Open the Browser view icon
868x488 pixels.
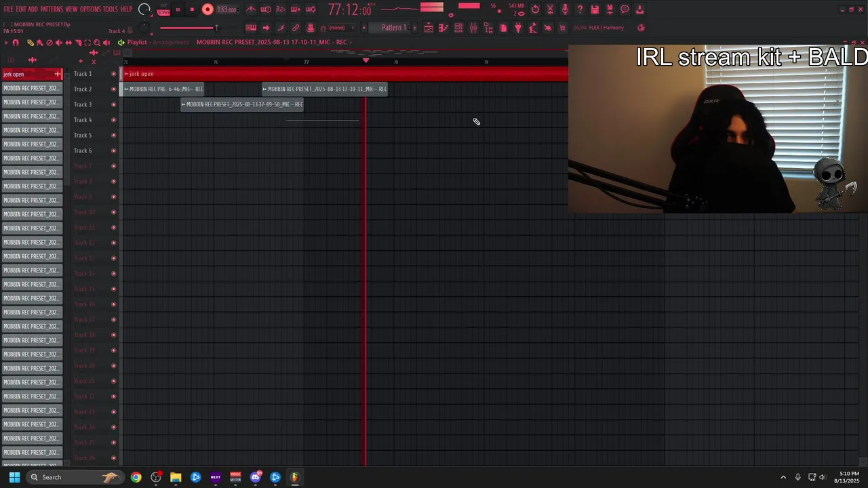[488, 28]
